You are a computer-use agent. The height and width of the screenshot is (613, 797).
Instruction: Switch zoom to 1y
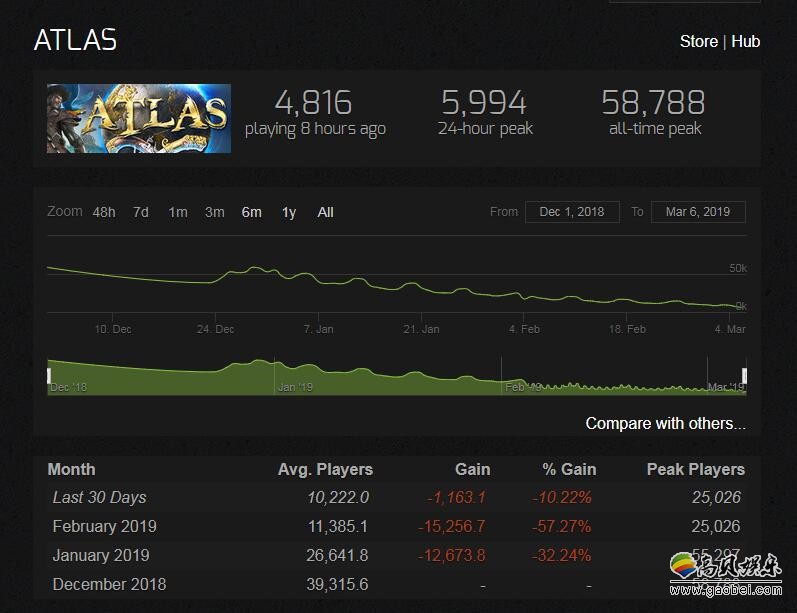pyautogui.click(x=289, y=212)
